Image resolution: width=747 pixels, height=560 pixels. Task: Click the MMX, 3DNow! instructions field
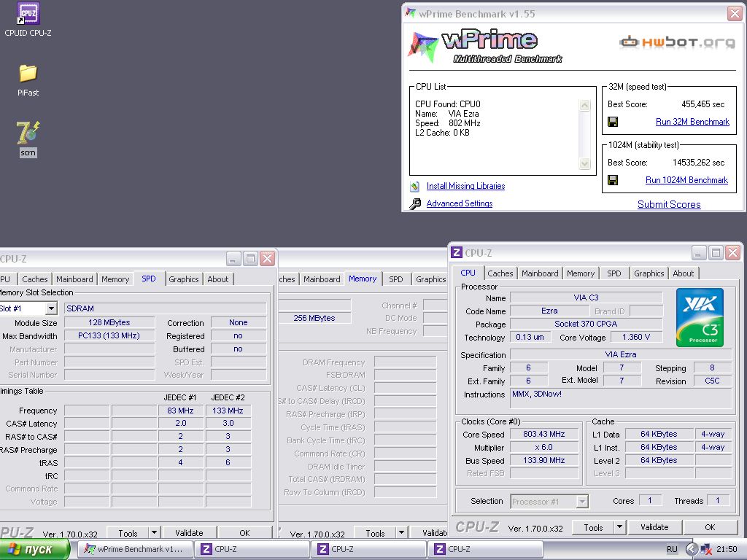point(620,399)
